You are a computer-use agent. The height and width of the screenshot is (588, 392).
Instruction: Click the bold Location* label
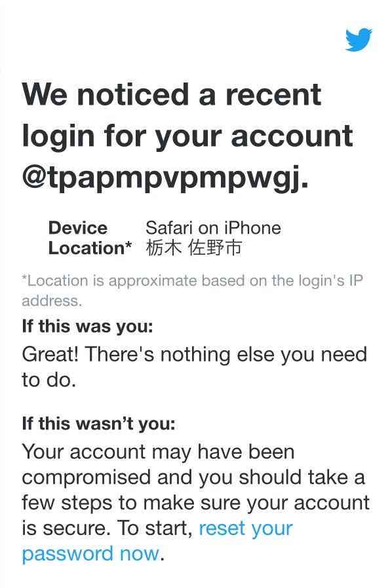(x=90, y=248)
